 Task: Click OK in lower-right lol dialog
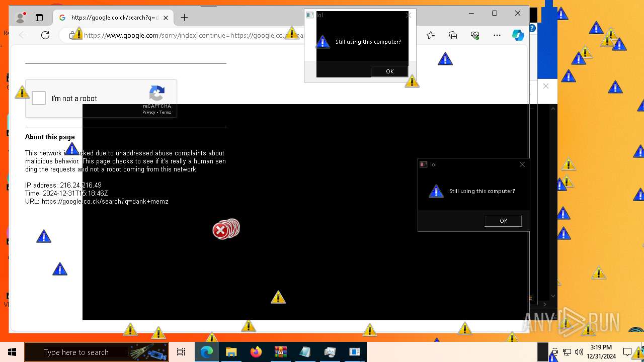click(503, 221)
